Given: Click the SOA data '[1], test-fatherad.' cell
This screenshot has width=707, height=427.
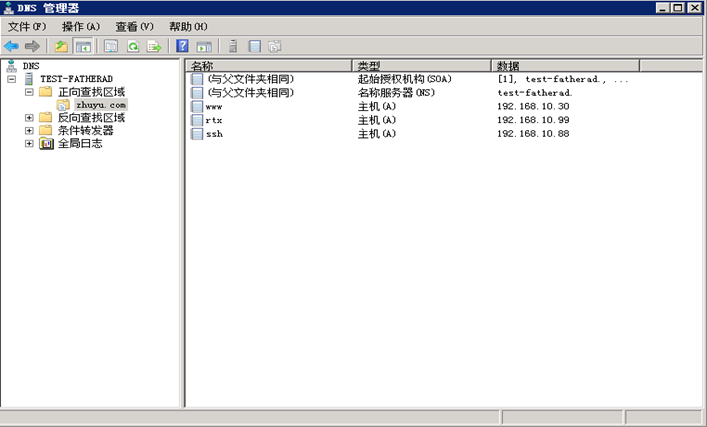Looking at the screenshot, I should tap(563, 79).
